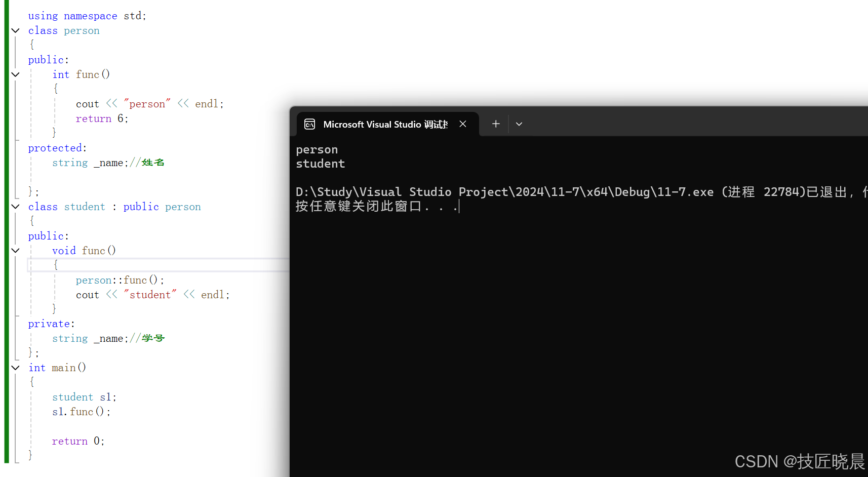
Task: Click the 's1.func();' call in main
Action: pos(81,412)
